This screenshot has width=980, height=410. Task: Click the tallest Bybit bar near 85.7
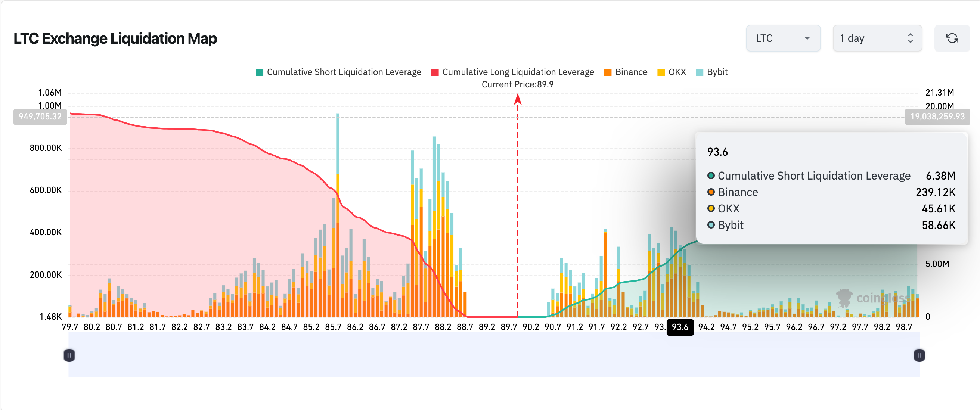pos(338,144)
